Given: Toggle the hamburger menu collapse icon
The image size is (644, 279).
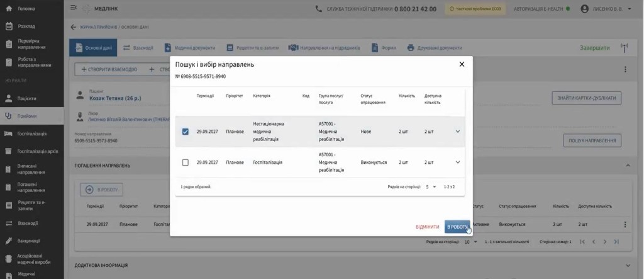Looking at the screenshot, I should pyautogui.click(x=74, y=8).
